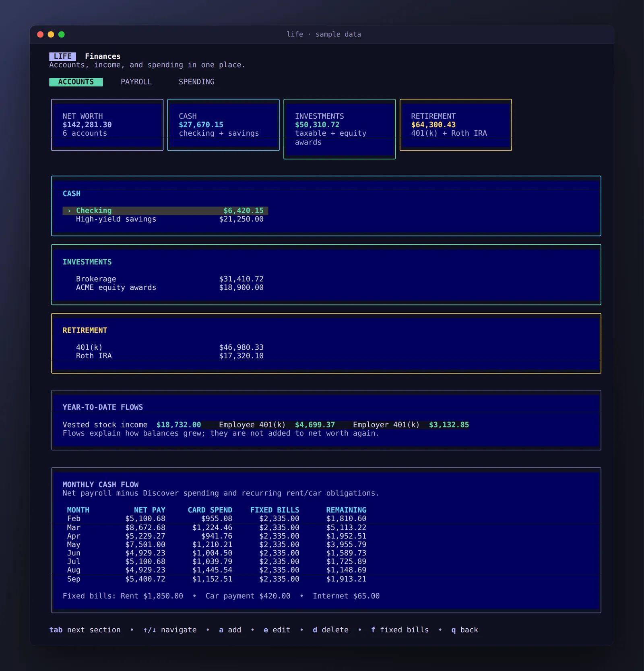Click the 'f fixed bills' shortcut hint
644x671 pixels.
coord(400,630)
